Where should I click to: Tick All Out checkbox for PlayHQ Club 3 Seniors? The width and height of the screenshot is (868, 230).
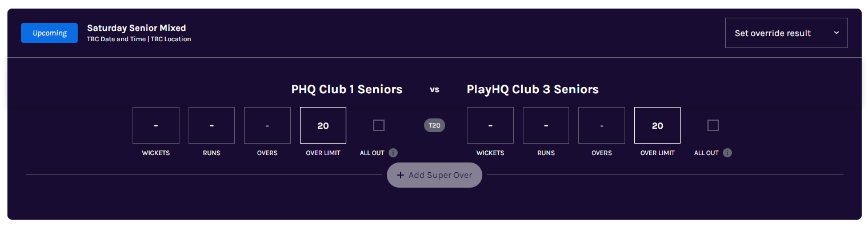tap(713, 125)
